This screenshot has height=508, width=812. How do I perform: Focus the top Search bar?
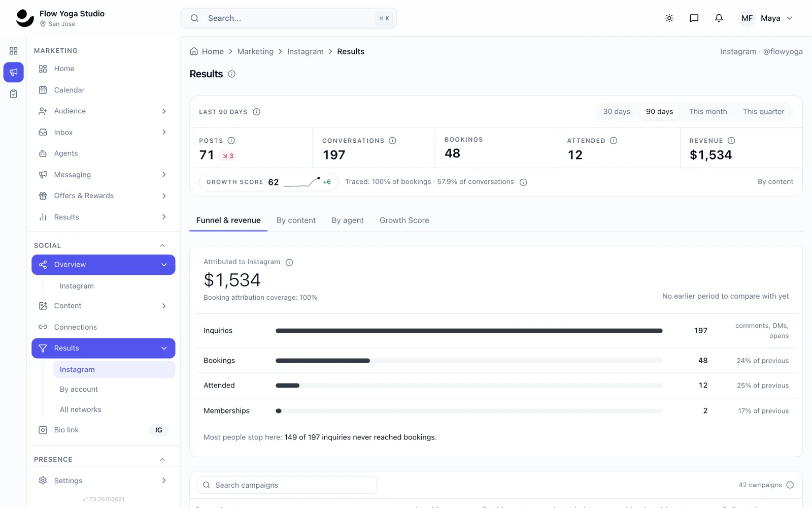[x=288, y=18]
